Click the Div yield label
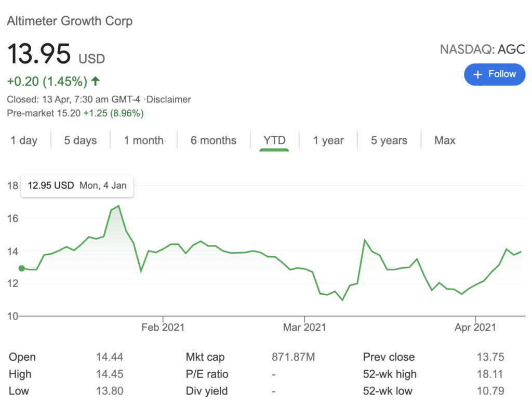The width and height of the screenshot is (532, 405). 207,391
